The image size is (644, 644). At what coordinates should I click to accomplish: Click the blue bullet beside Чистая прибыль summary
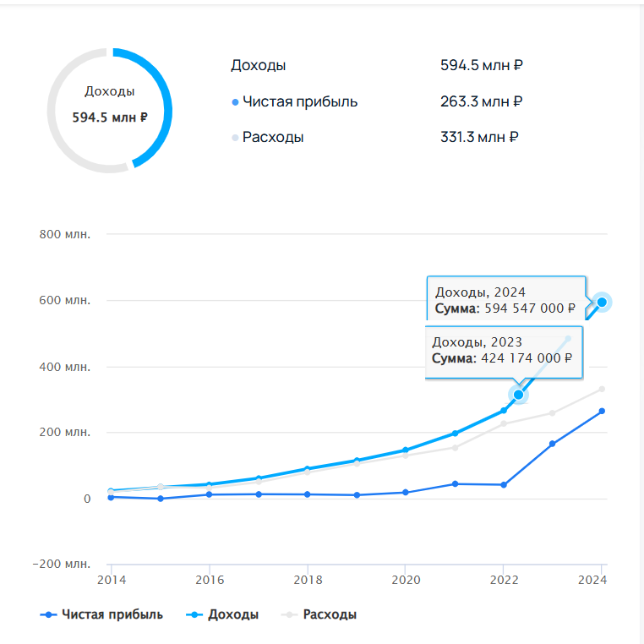point(235,102)
